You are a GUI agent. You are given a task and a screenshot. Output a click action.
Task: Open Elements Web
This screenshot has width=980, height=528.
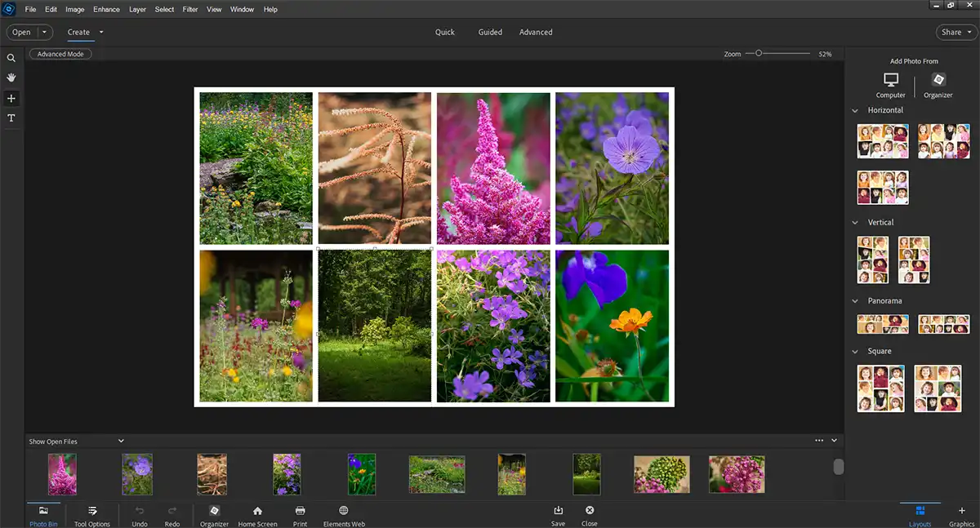(344, 516)
